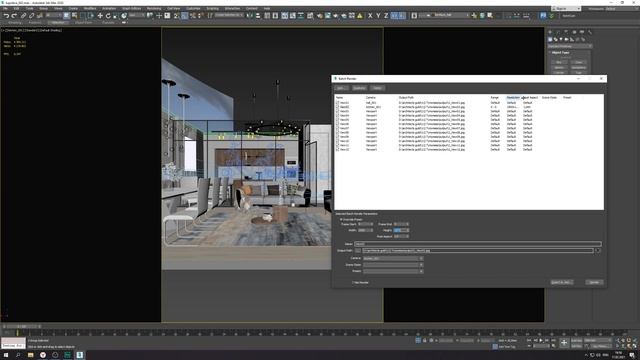Toggle the checkbox for row View05
Image resolution: width=640 pixels, height=360 pixels.
point(338,120)
